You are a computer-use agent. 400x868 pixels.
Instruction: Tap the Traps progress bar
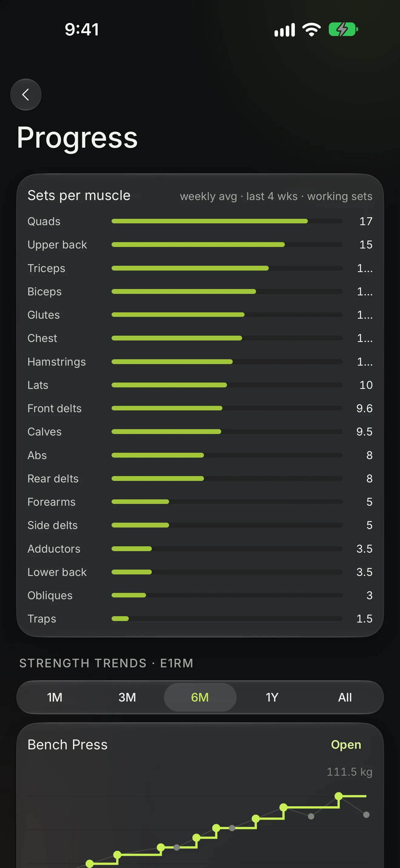(227, 619)
